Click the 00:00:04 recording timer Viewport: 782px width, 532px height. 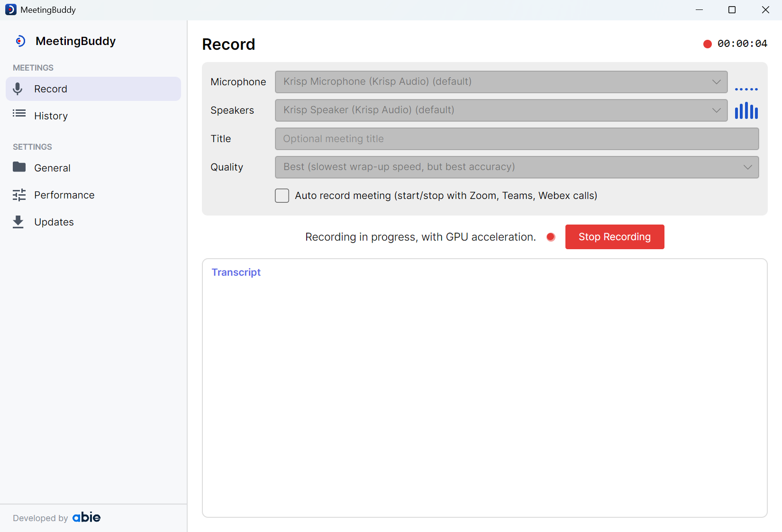coord(742,44)
